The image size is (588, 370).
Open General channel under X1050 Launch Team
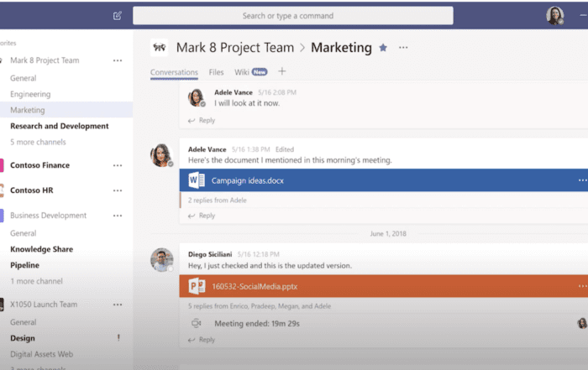(24, 322)
